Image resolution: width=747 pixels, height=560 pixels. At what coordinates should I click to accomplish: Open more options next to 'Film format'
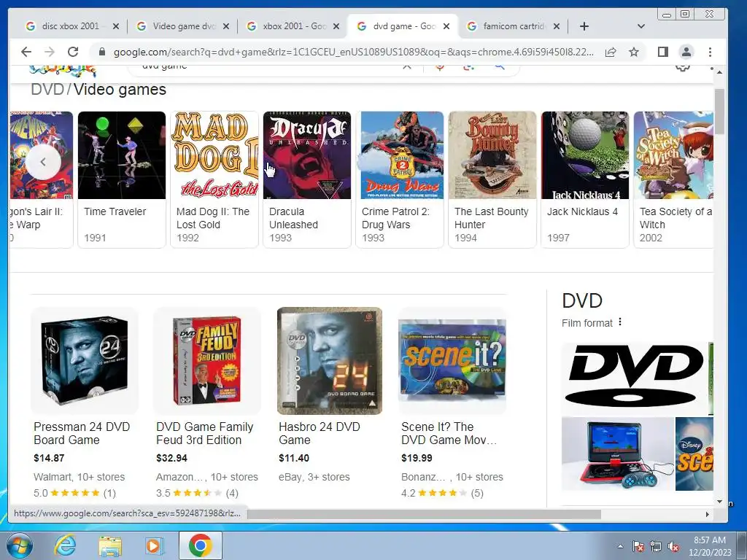[620, 322]
